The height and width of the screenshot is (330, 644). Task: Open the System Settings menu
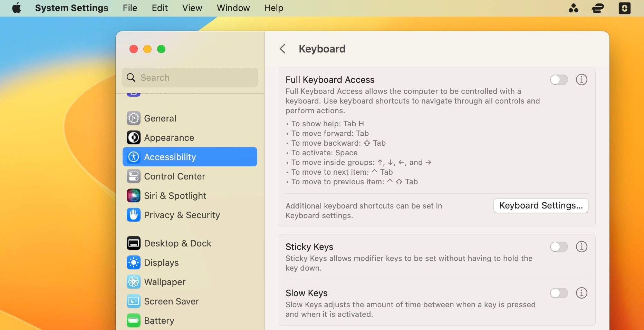71,8
